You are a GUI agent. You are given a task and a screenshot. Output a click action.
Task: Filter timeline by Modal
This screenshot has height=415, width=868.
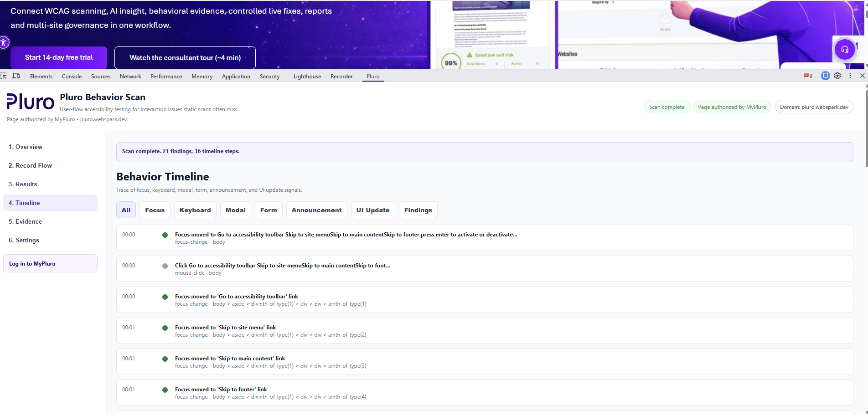tap(236, 210)
